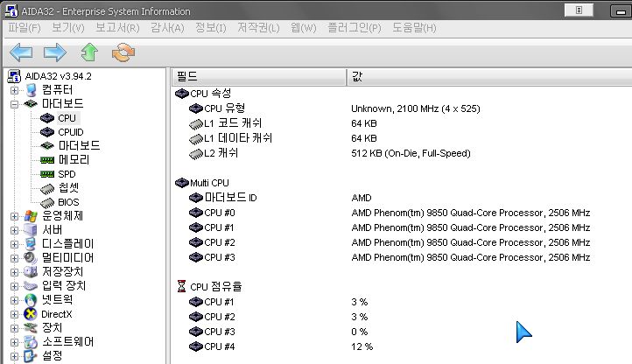
Task: Click the SPD memory module icon
Action: pos(47,174)
